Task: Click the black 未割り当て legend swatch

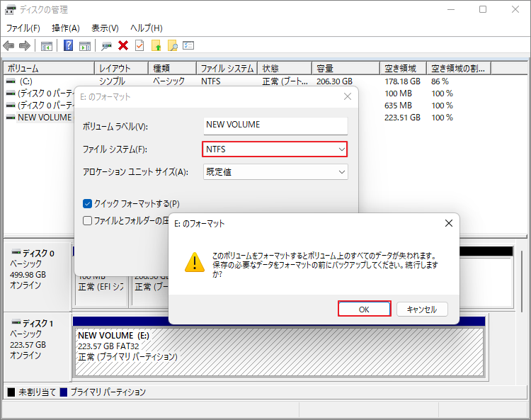Action: (x=11, y=392)
